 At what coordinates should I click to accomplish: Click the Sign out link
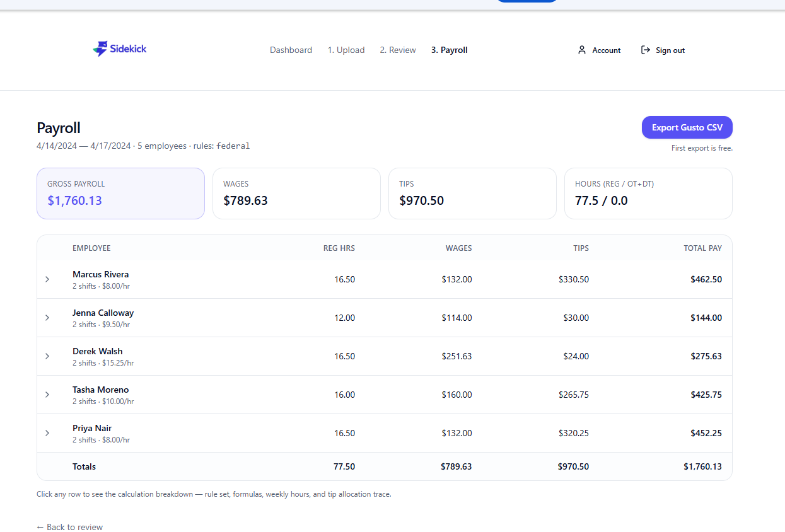coord(663,50)
